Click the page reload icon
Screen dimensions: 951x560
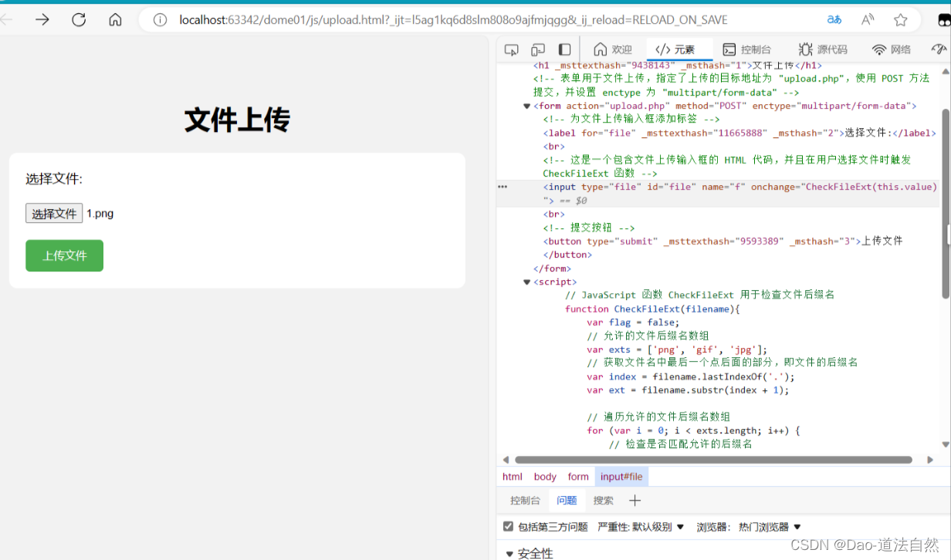pos(78,20)
